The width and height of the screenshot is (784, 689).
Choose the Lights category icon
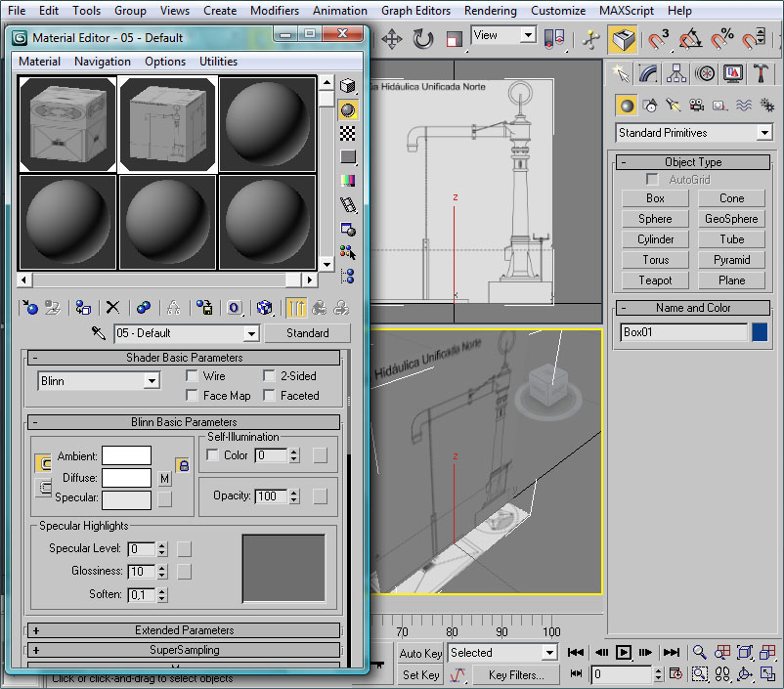click(673, 106)
